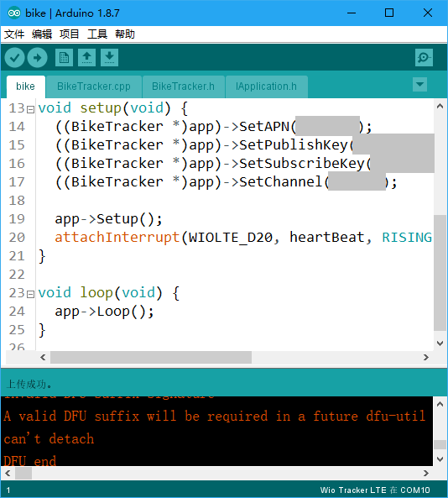
Task: Click the "A valid DFU suffix" console line
Action: [x=215, y=416]
